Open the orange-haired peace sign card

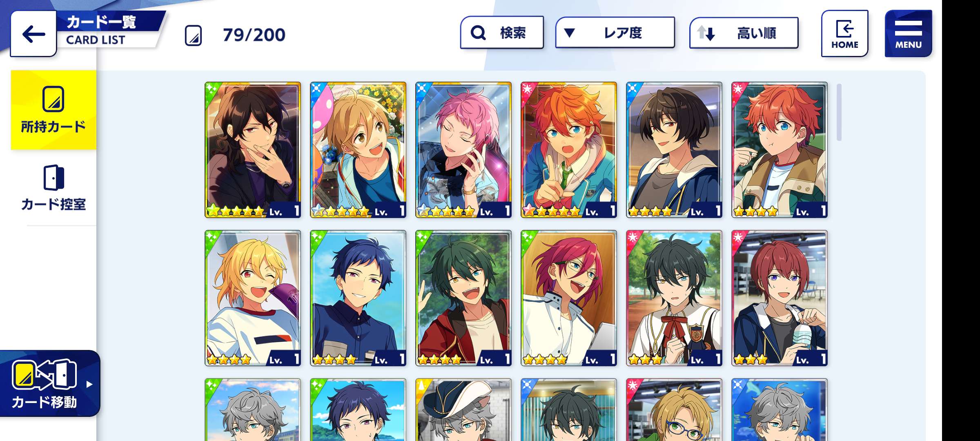569,150
